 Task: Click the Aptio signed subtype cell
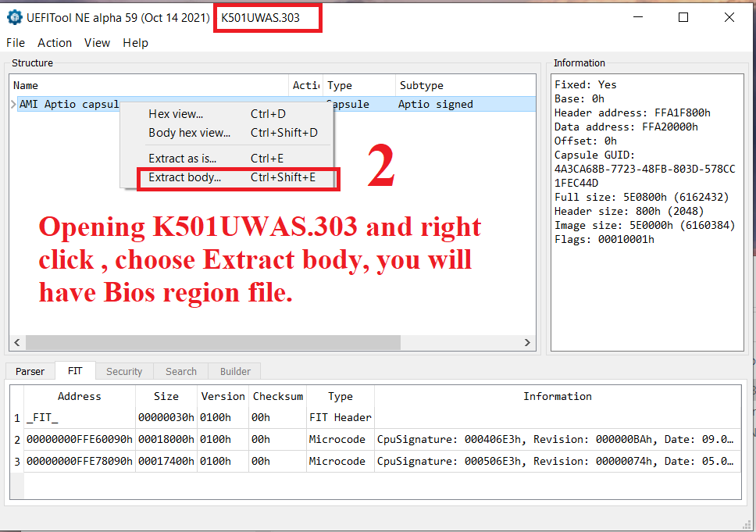(x=435, y=104)
